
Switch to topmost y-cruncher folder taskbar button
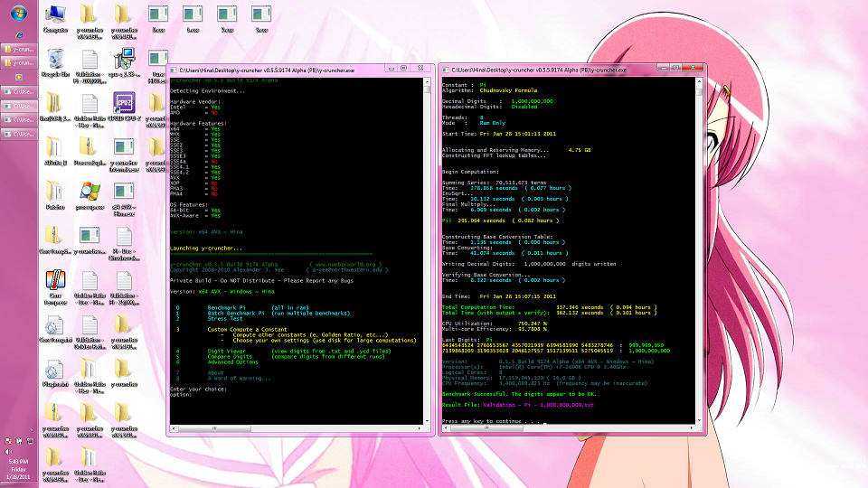point(18,49)
